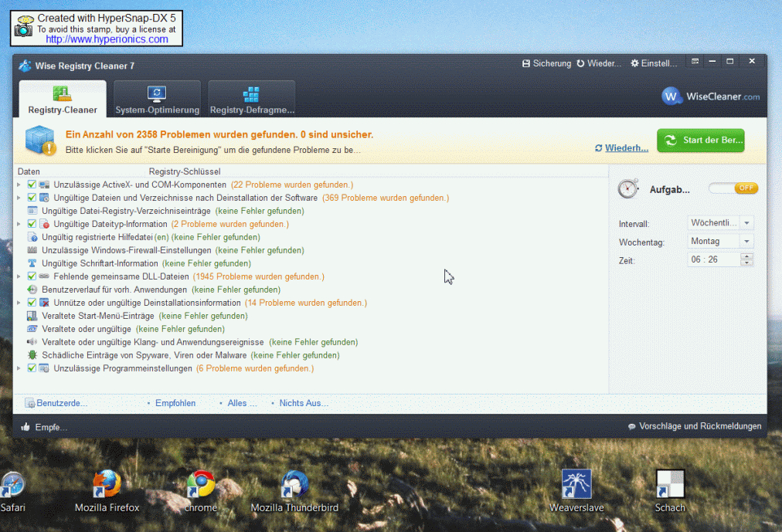The image size is (782, 532).
Task: Toggle the Aufgab... scheduler OFF switch
Action: click(x=733, y=188)
